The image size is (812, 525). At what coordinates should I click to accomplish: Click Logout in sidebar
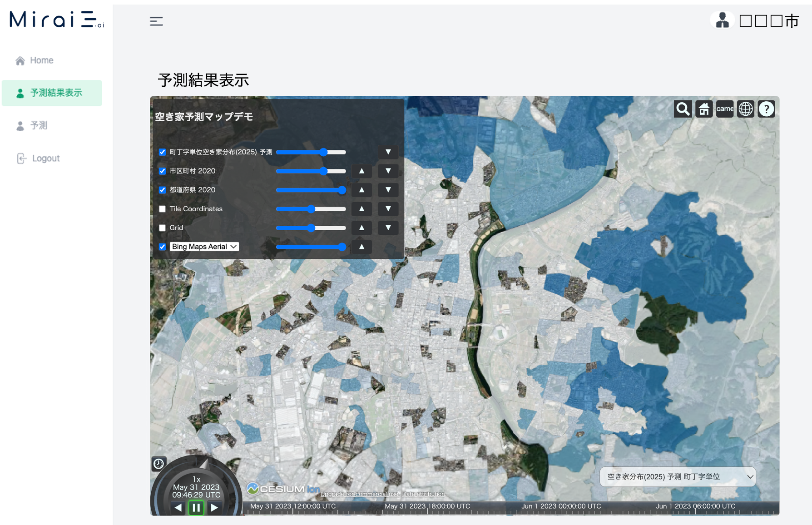pos(38,158)
